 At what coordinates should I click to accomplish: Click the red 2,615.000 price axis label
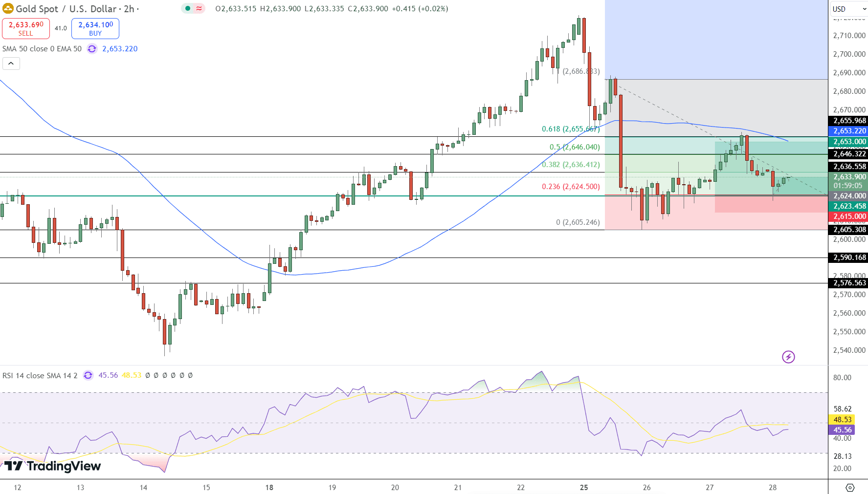(848, 216)
